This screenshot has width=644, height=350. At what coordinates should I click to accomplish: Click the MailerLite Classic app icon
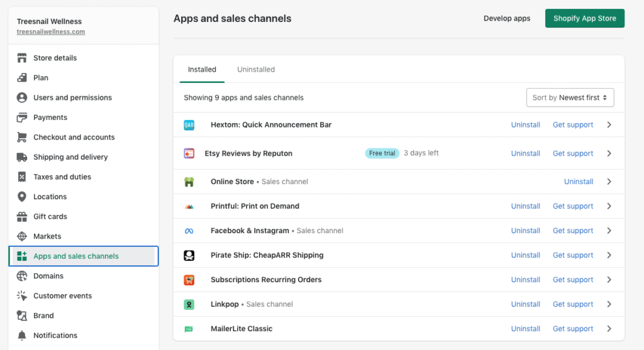coord(189,329)
